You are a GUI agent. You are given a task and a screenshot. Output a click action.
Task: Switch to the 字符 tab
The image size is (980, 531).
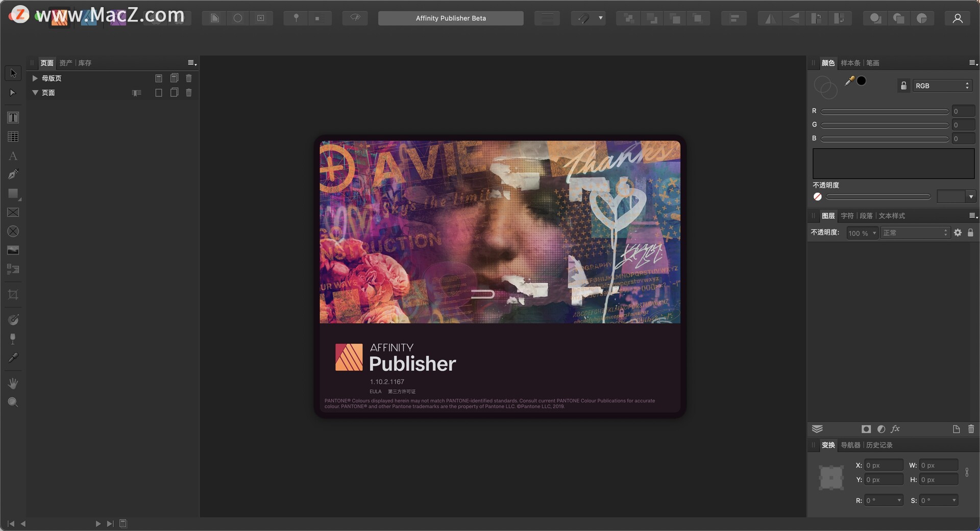[847, 216]
